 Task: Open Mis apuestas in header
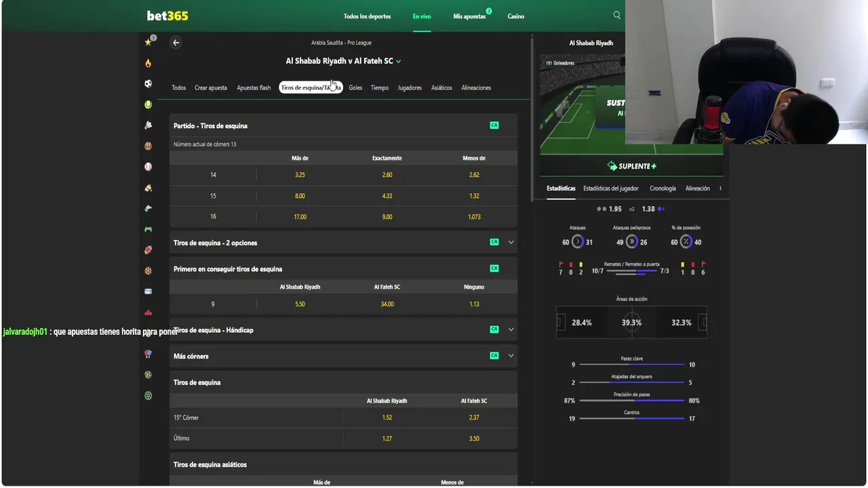pyautogui.click(x=469, y=16)
